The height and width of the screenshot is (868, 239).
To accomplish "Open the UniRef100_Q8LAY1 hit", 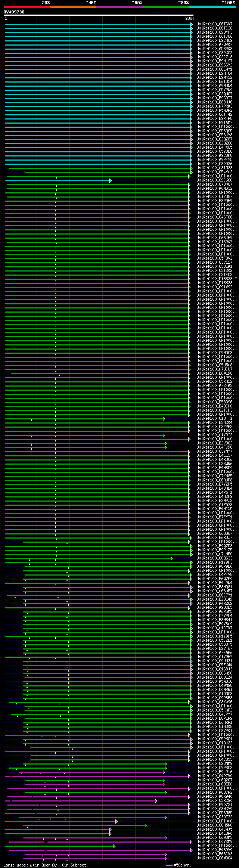I will pyautogui.click(x=214, y=69).
